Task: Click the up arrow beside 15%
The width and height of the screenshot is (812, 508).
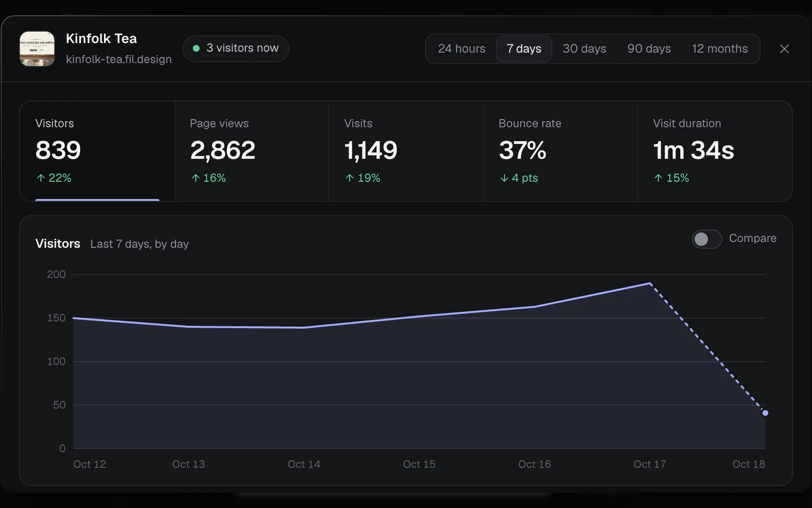Action: [658, 178]
